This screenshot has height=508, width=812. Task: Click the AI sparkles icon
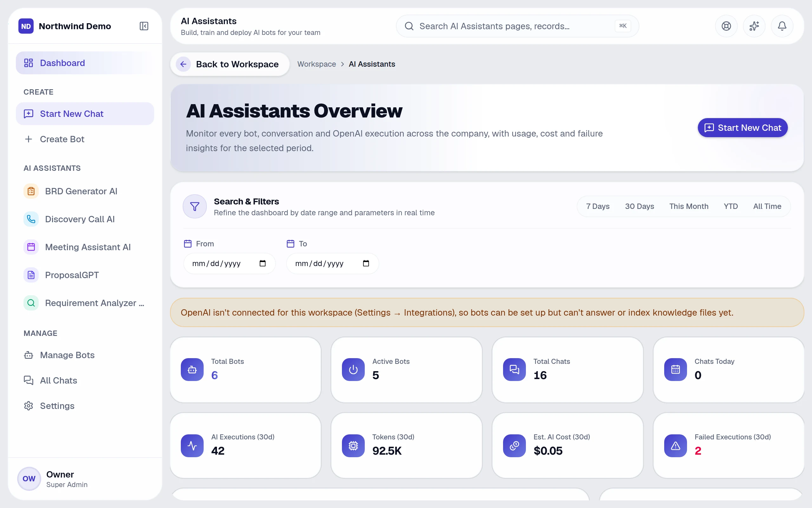click(754, 26)
